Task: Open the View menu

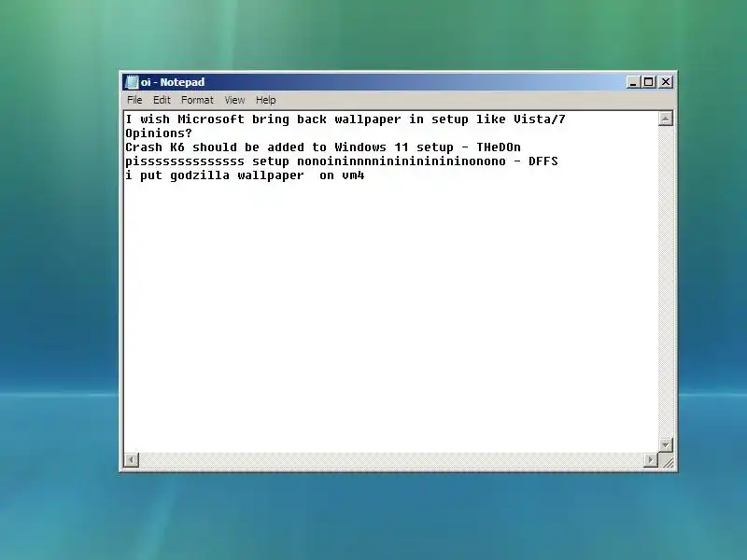Action: coord(234,100)
